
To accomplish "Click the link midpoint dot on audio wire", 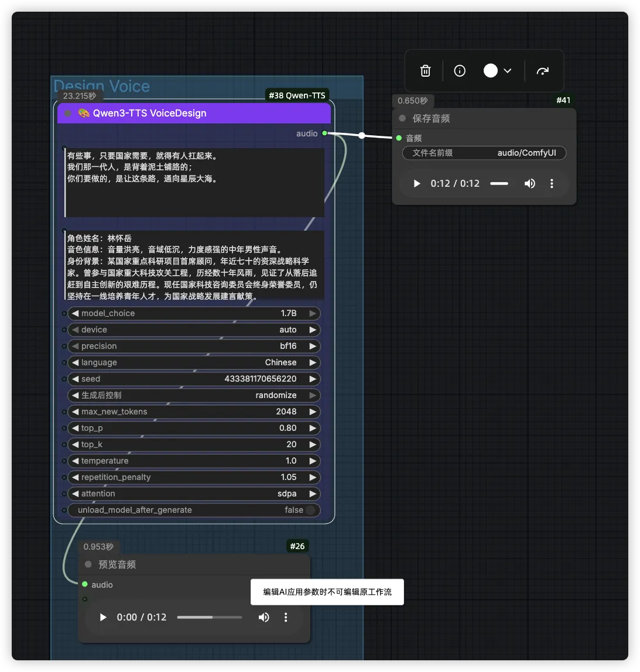I will pos(362,135).
